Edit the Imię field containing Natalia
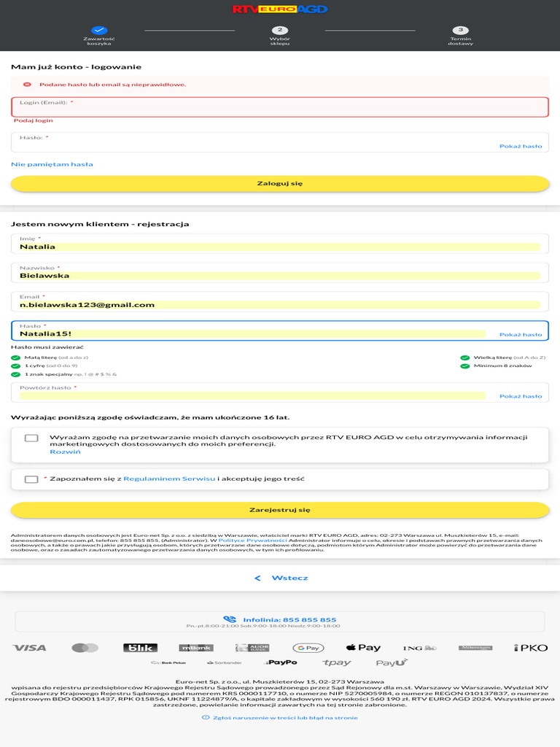The image size is (560, 747). click(x=280, y=244)
